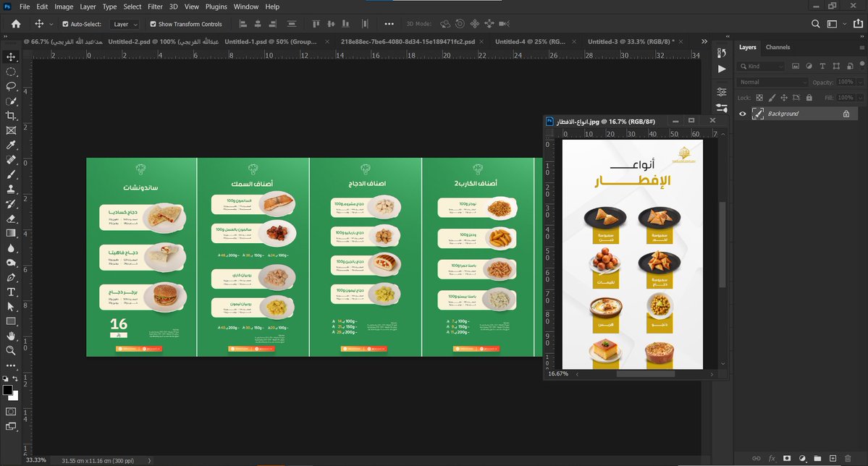Select the Clone Stamp tool
The height and width of the screenshot is (466, 868).
11,190
